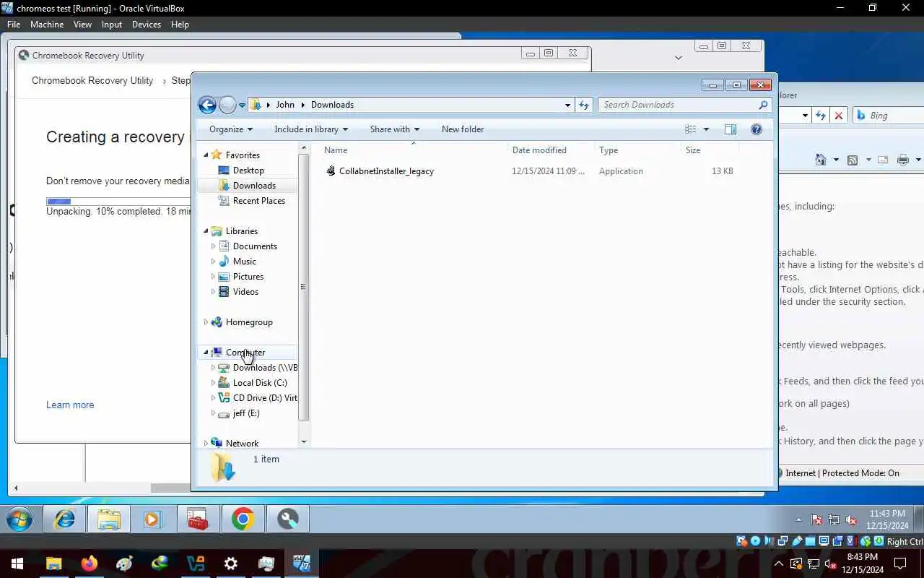
Task: Click the navigation pane vertical scrollbar
Action: 303,287
